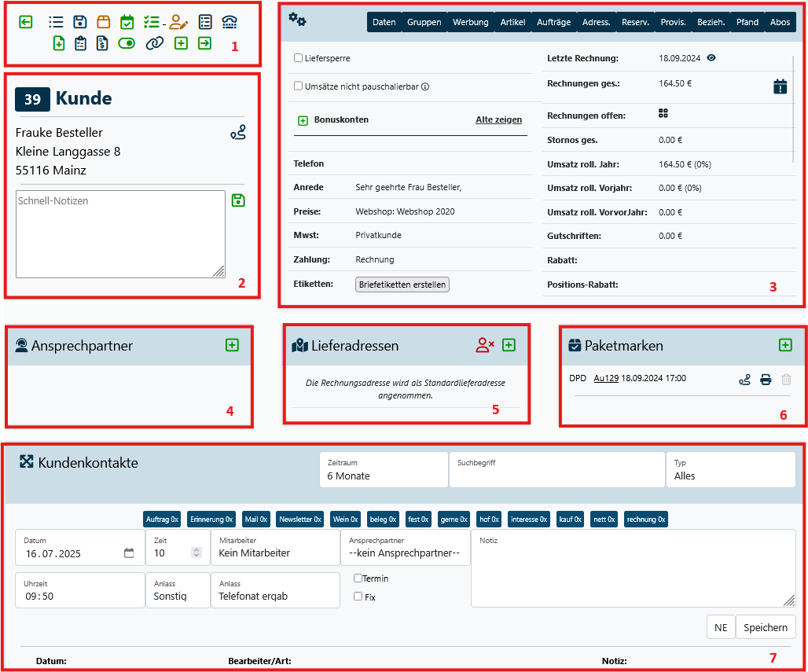Open the Zeitraum dropdown showing 6 Monate
Image resolution: width=808 pixels, height=672 pixels.
pos(384,470)
